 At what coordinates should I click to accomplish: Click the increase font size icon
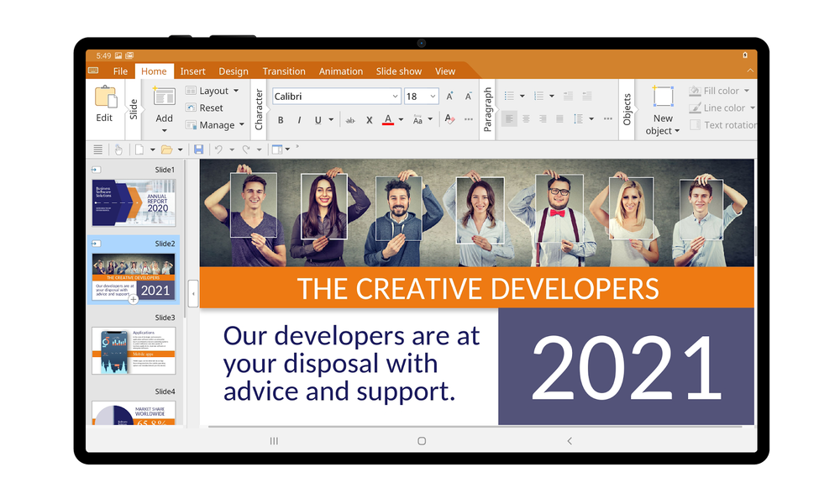click(450, 97)
